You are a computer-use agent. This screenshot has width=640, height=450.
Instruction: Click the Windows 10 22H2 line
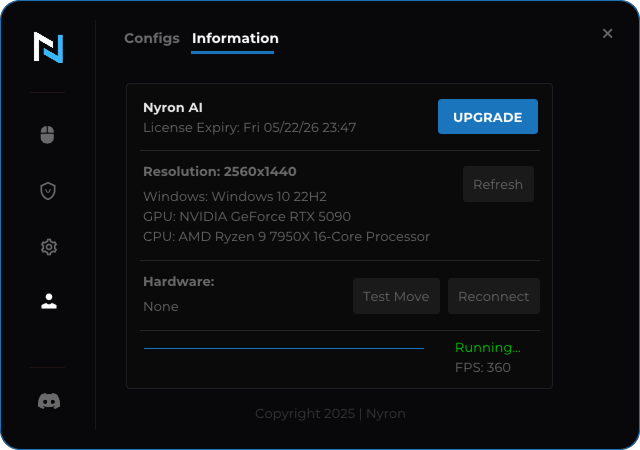[x=235, y=196]
